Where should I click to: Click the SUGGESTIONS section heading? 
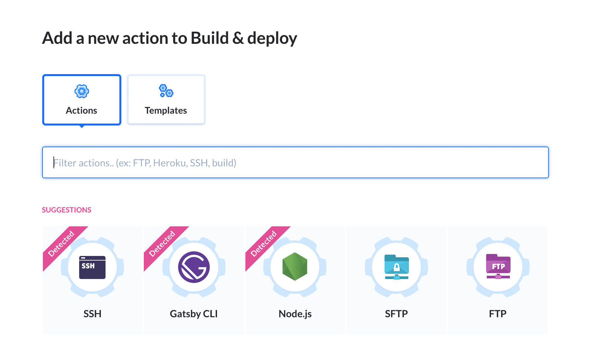67,210
